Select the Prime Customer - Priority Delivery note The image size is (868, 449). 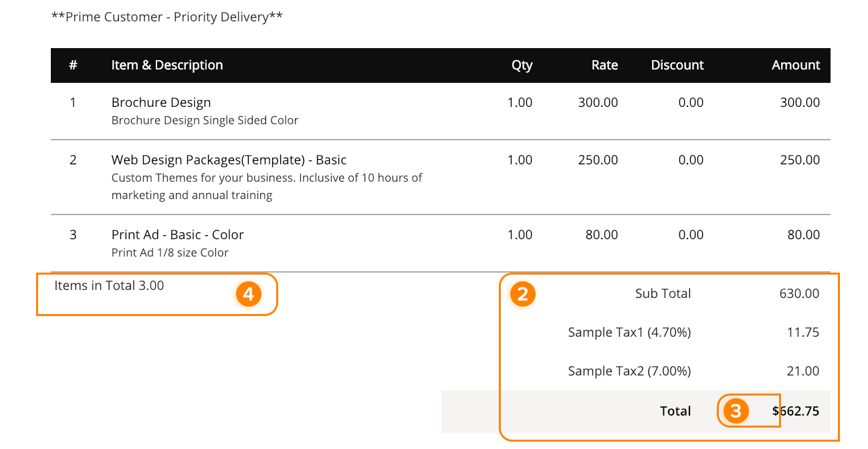[x=167, y=17]
